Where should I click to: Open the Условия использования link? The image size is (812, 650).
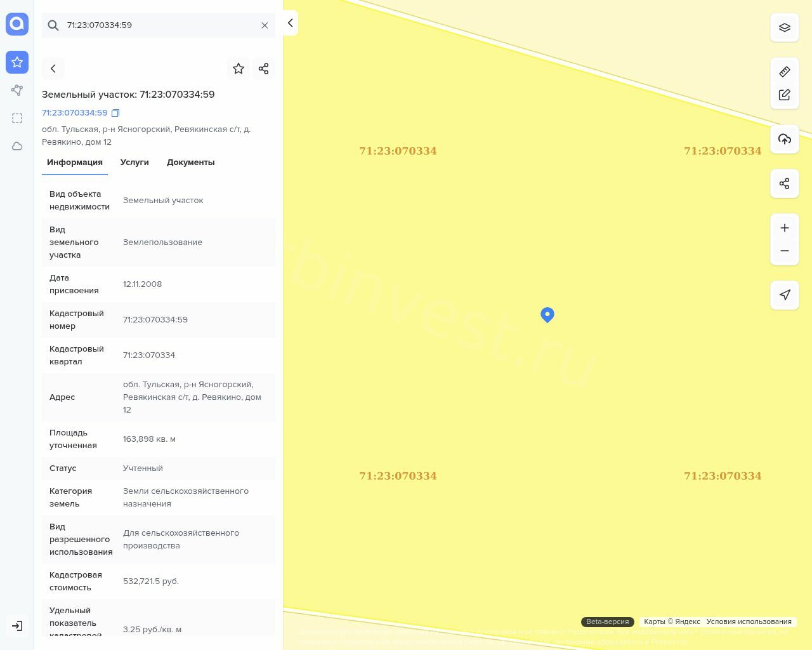(x=749, y=621)
